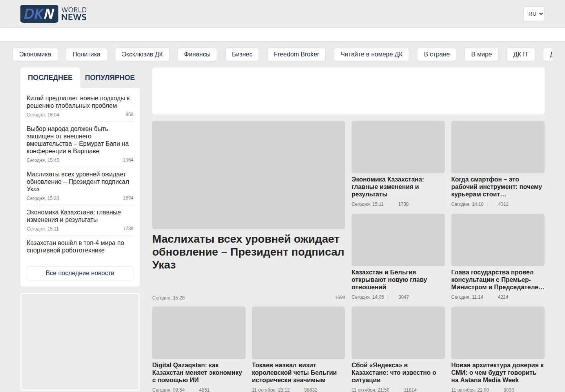
Task: Read sidebar story on спортивной робототехнике
Action: 75,247
